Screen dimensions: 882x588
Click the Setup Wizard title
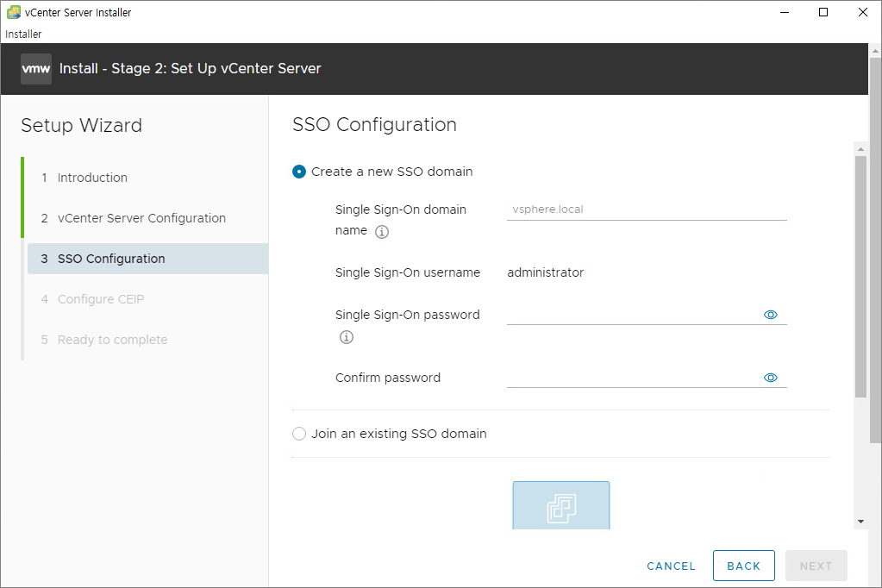tap(82, 125)
